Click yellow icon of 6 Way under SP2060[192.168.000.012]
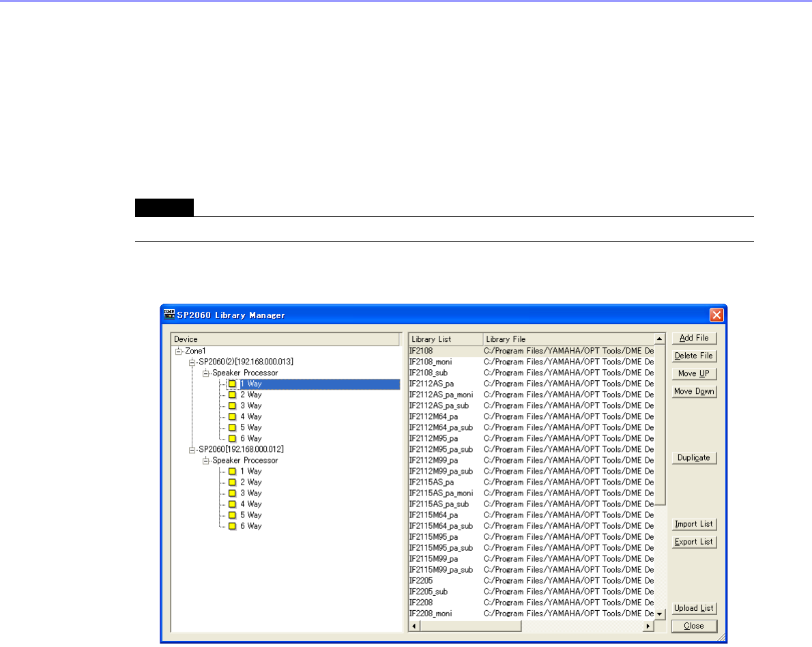Viewport: 812px width, 647px height. pos(232,526)
